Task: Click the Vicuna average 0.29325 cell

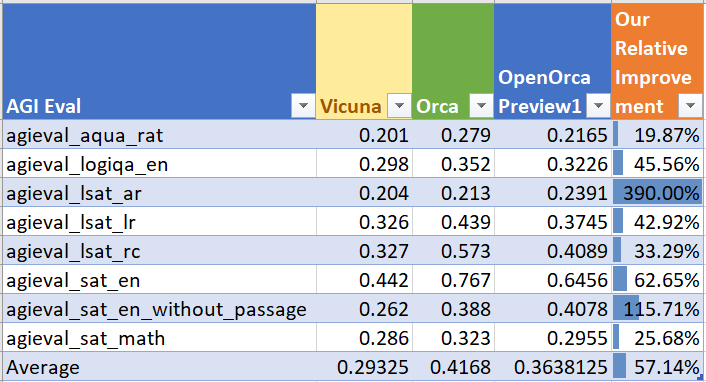Action: [364, 366]
